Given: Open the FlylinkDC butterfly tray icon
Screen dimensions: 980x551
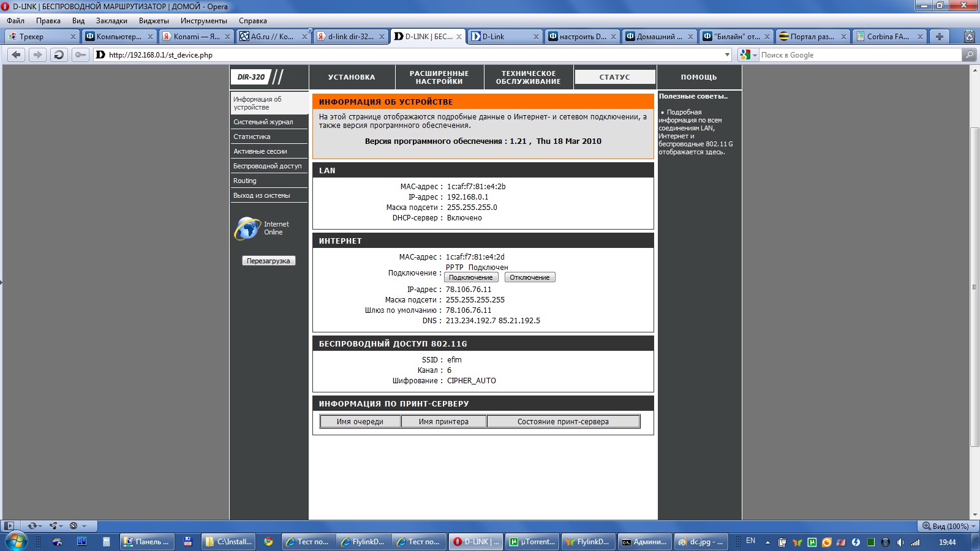Looking at the screenshot, I should [797, 542].
